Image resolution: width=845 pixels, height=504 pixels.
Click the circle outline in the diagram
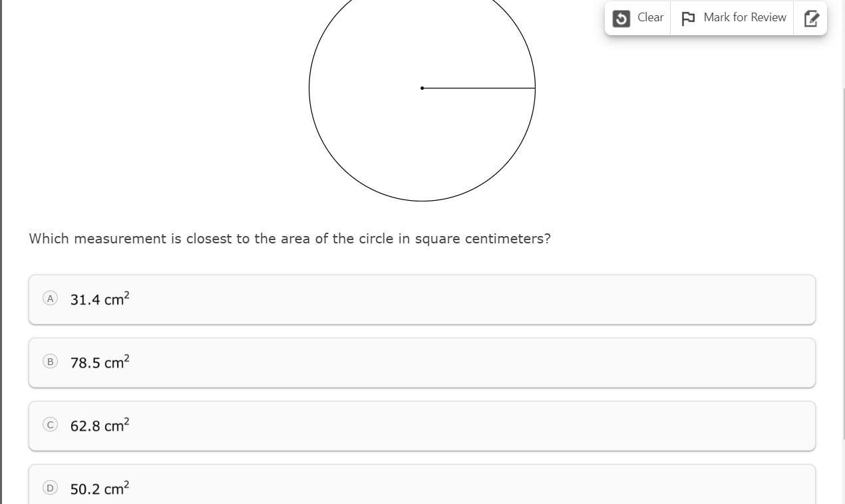[309, 88]
